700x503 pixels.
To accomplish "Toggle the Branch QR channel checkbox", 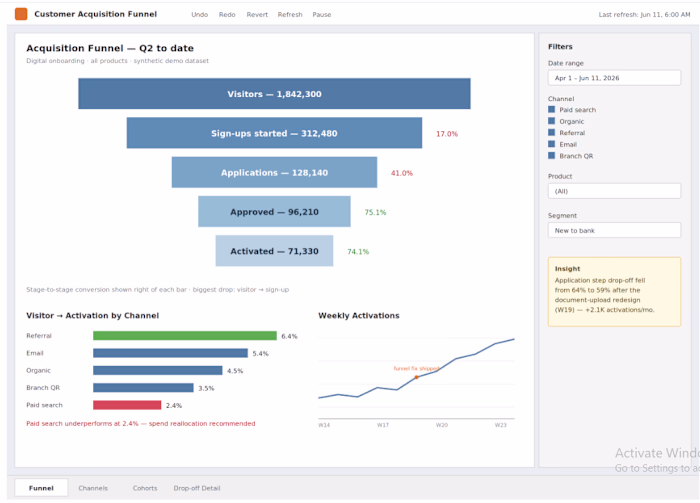I will pyautogui.click(x=551, y=156).
